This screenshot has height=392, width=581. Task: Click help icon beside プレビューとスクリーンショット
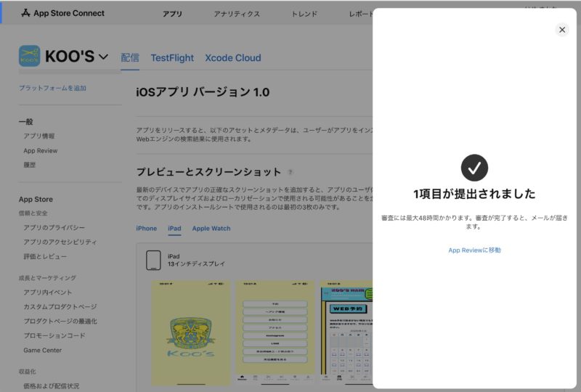coord(290,173)
